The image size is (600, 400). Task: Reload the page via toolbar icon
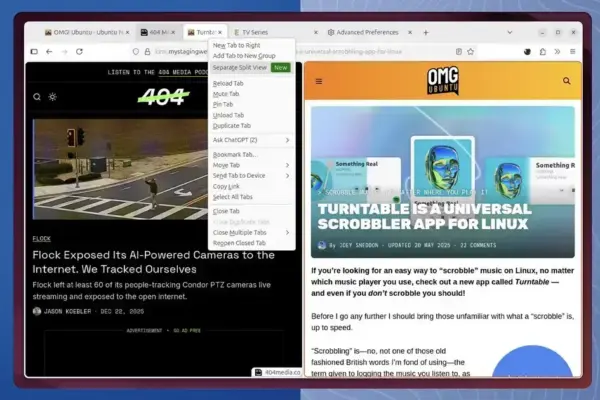point(79,51)
